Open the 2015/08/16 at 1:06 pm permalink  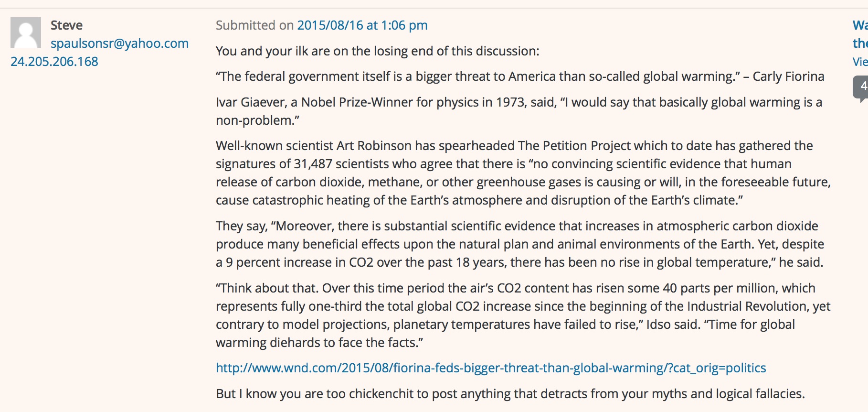point(362,25)
